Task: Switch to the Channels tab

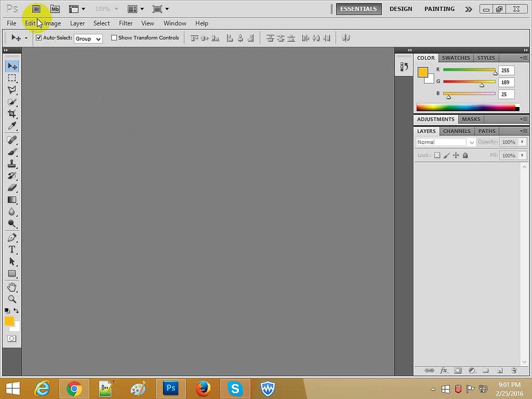Action: coord(457,131)
